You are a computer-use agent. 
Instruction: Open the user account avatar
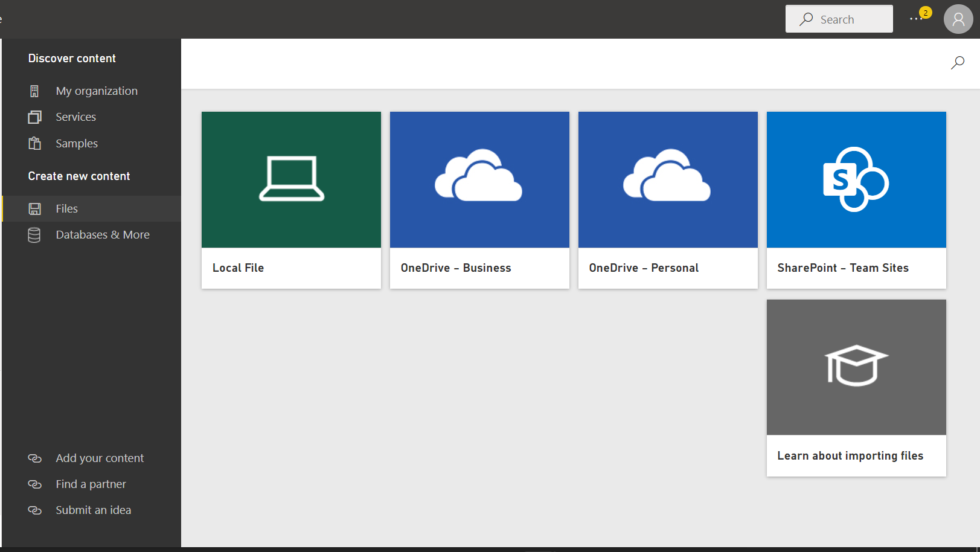pyautogui.click(x=958, y=19)
